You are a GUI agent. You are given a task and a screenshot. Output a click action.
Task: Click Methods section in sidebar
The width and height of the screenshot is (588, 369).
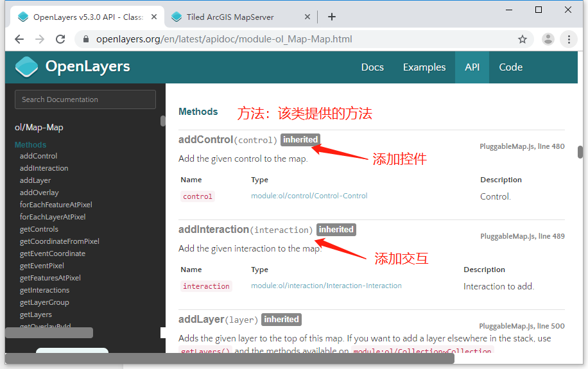coord(30,145)
